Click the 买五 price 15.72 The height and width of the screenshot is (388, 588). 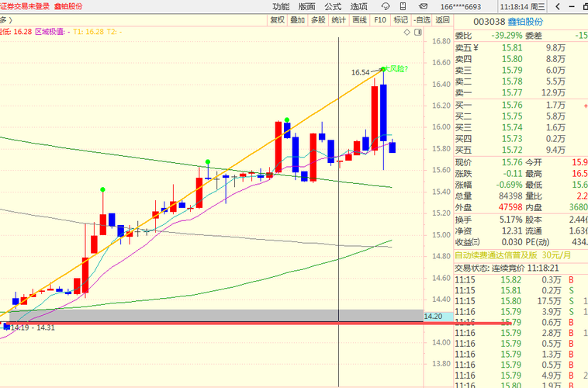pyautogui.click(x=512, y=150)
